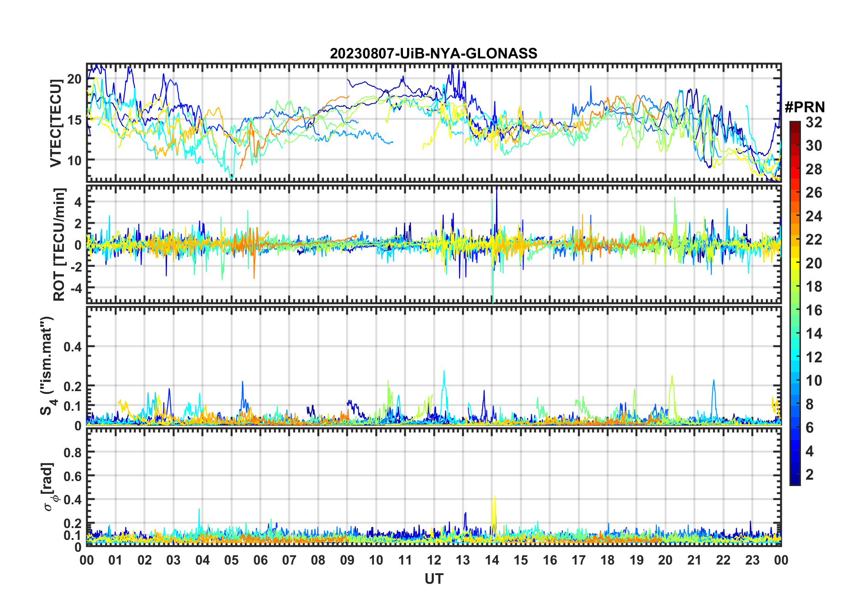The image size is (868, 607).
Task: Click the 28 label on PRN colorbar
Action: coord(814,169)
